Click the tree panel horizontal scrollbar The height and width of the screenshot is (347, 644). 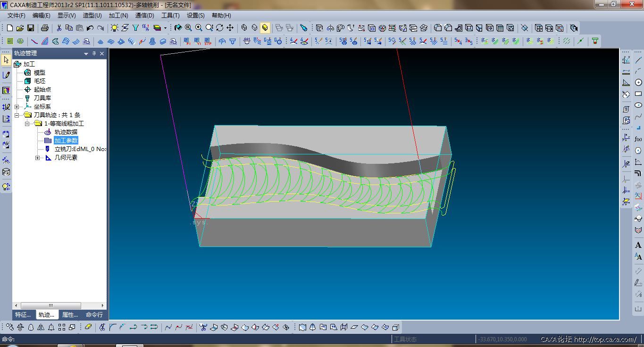[50, 305]
